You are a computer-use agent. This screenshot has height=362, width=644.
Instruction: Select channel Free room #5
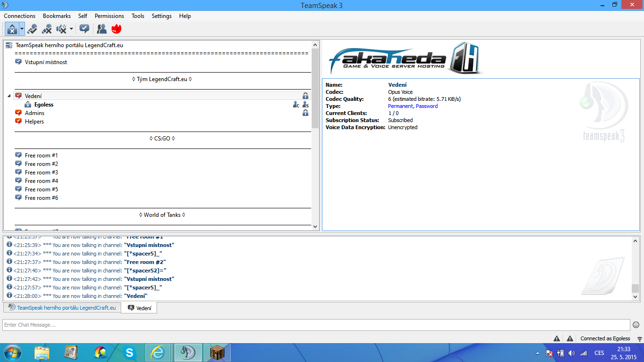point(41,189)
